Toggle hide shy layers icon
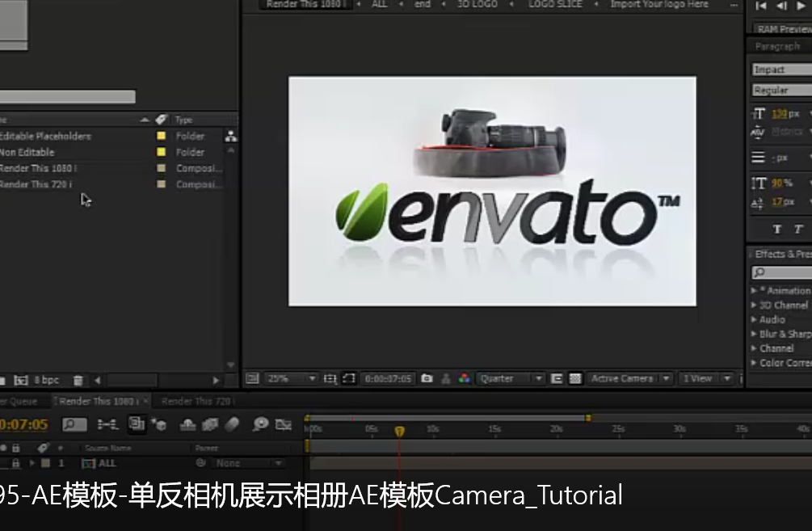812x531 pixels. click(x=187, y=425)
